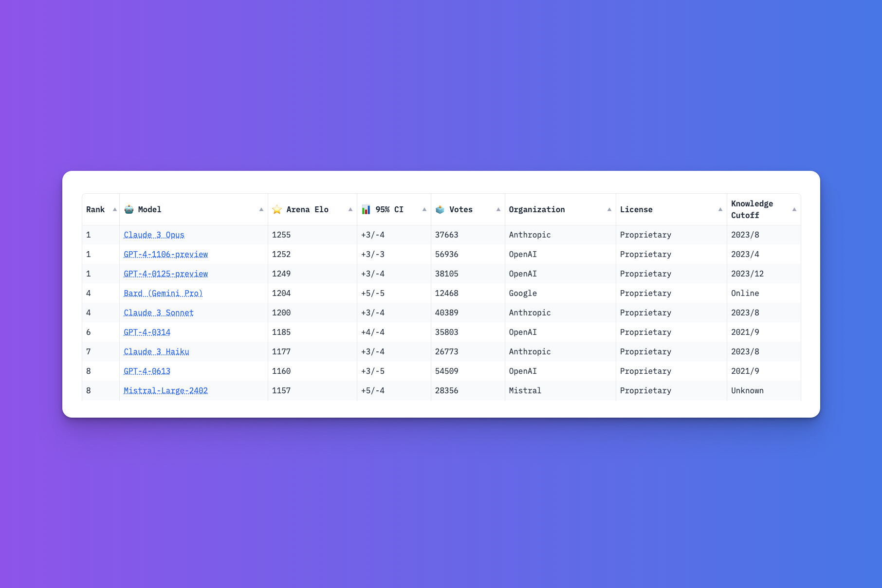Select Elo value 1255
The image size is (882, 588).
(x=281, y=235)
